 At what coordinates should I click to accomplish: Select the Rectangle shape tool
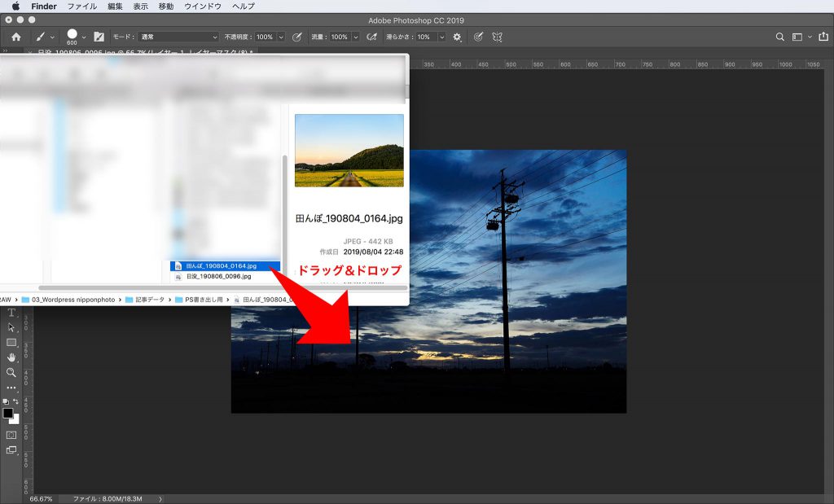11,343
